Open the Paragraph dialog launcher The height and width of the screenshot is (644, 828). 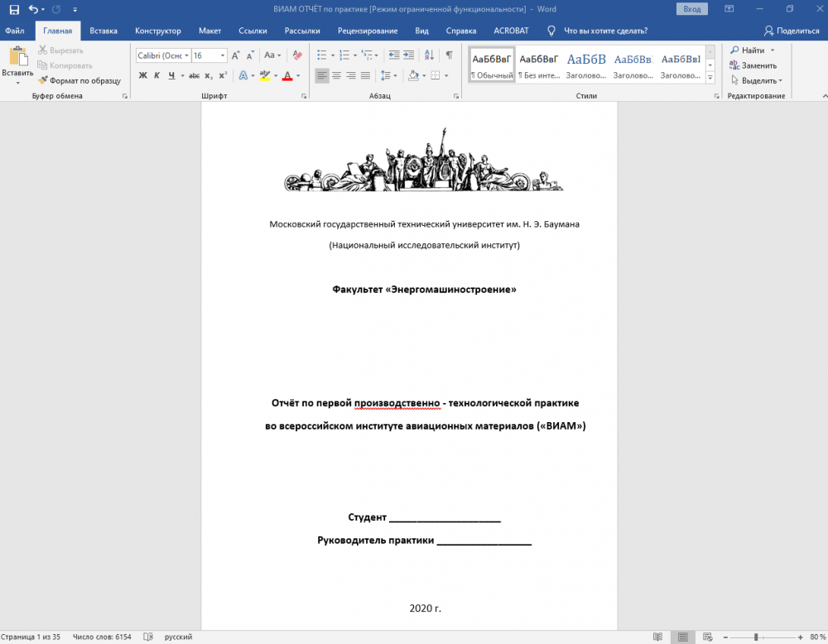(x=456, y=96)
